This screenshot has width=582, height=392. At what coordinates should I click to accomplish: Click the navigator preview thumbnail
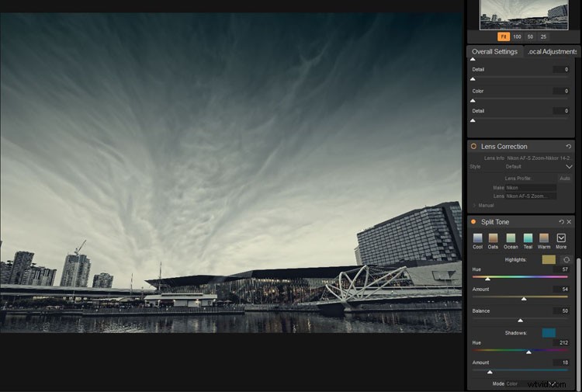click(x=524, y=15)
